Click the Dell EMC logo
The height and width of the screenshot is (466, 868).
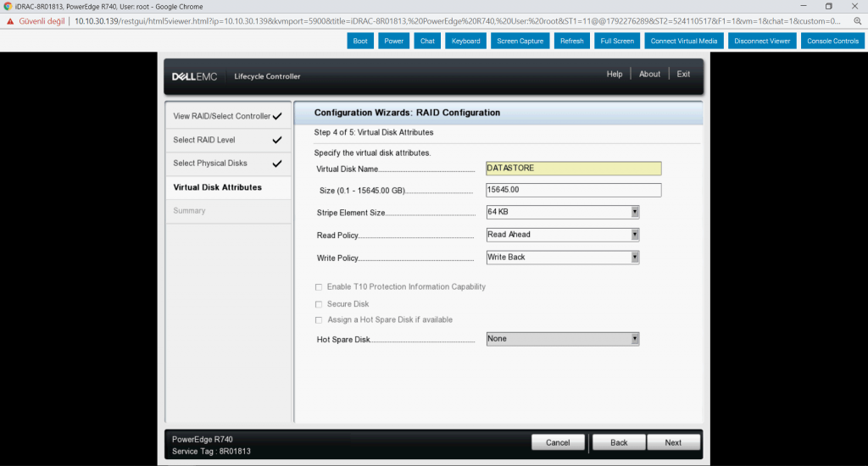click(195, 76)
